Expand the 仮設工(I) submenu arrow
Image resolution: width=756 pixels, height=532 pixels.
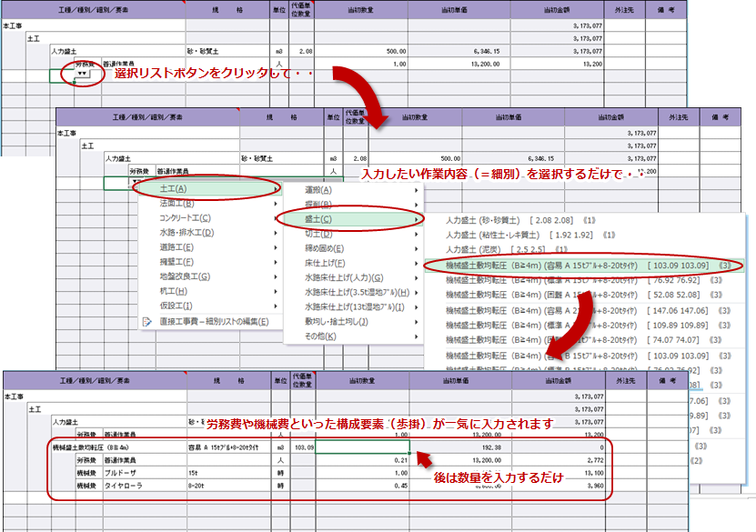click(x=276, y=306)
